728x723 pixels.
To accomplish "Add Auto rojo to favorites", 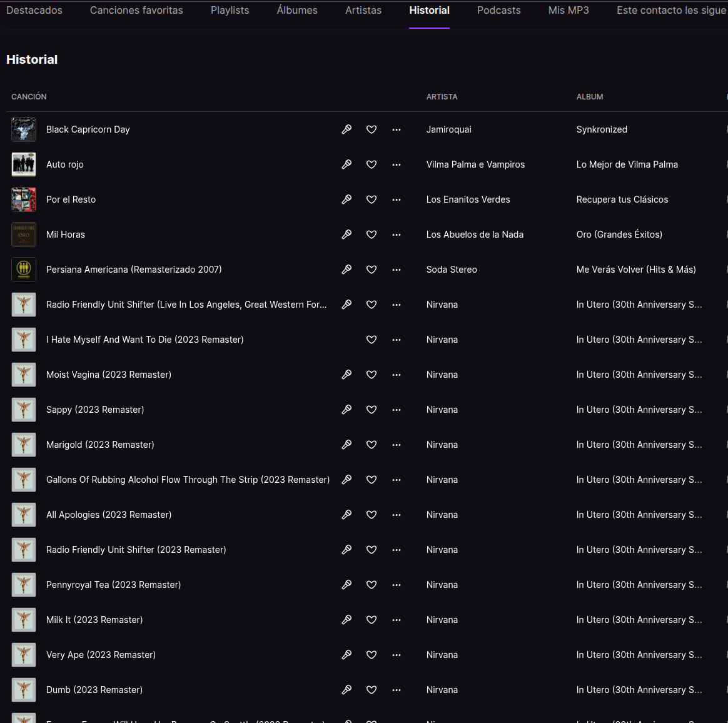I will point(372,164).
